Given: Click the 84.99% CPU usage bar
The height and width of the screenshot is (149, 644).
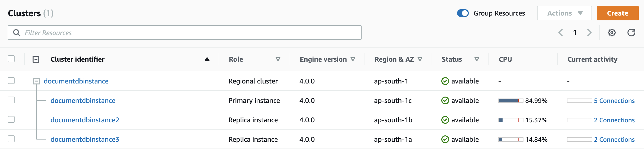Looking at the screenshot, I should point(510,101).
